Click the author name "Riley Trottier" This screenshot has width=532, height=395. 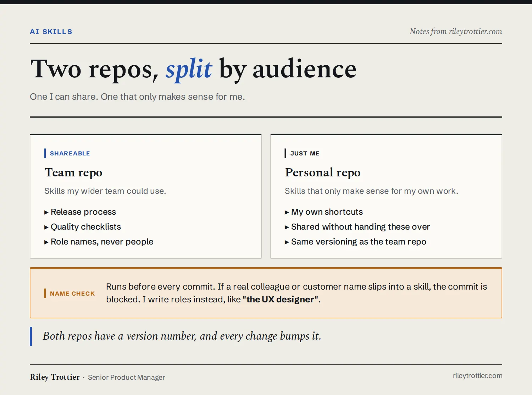tap(55, 377)
